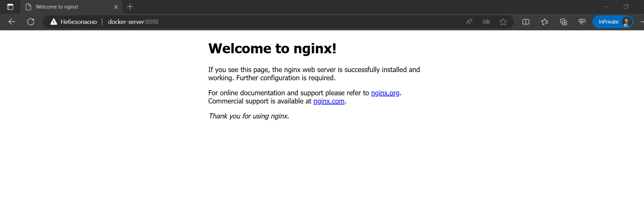Toggle the Split screen icon
The image size is (644, 208).
pos(526,22)
